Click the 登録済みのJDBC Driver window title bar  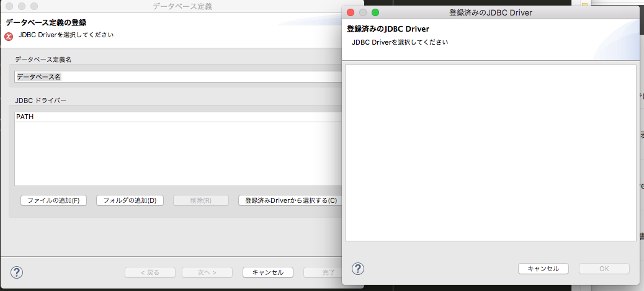pyautogui.click(x=490, y=12)
